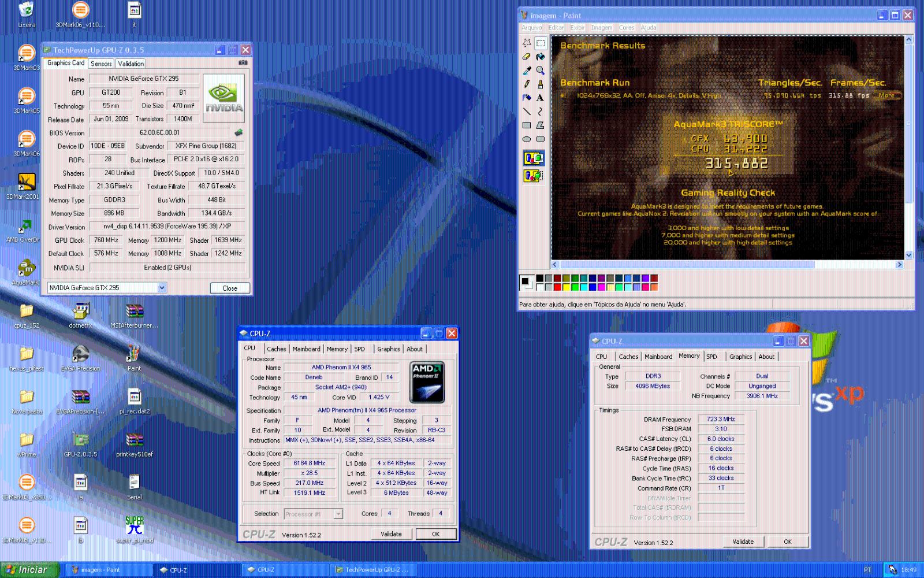Select the Airbrush tool in Paint

coord(527,98)
